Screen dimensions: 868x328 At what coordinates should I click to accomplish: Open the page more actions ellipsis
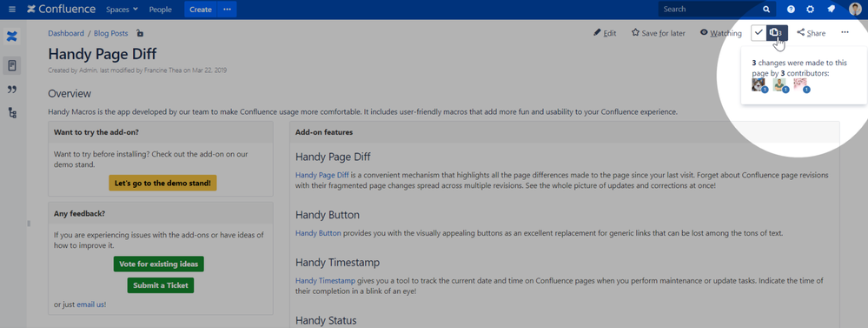pyautogui.click(x=845, y=33)
